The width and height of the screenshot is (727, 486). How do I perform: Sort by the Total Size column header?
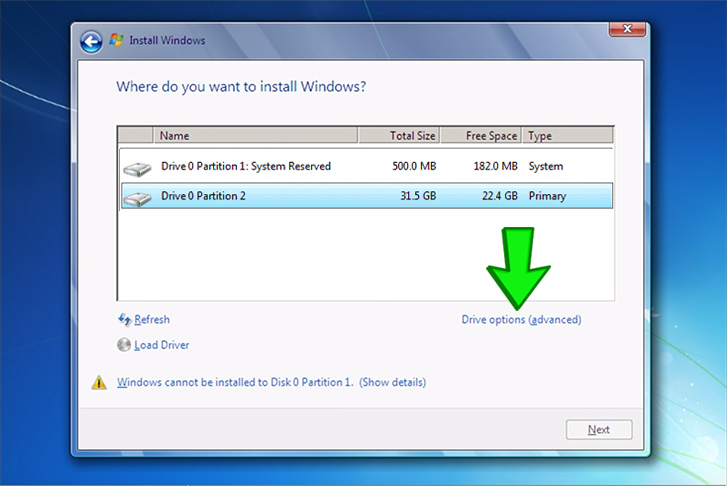click(x=399, y=135)
